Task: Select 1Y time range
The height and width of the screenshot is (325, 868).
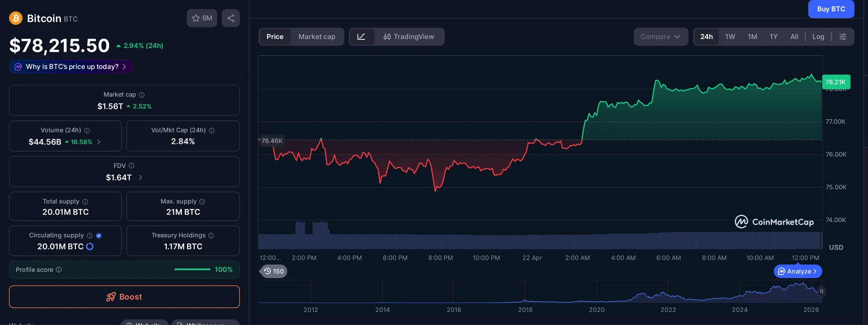Action: [774, 37]
